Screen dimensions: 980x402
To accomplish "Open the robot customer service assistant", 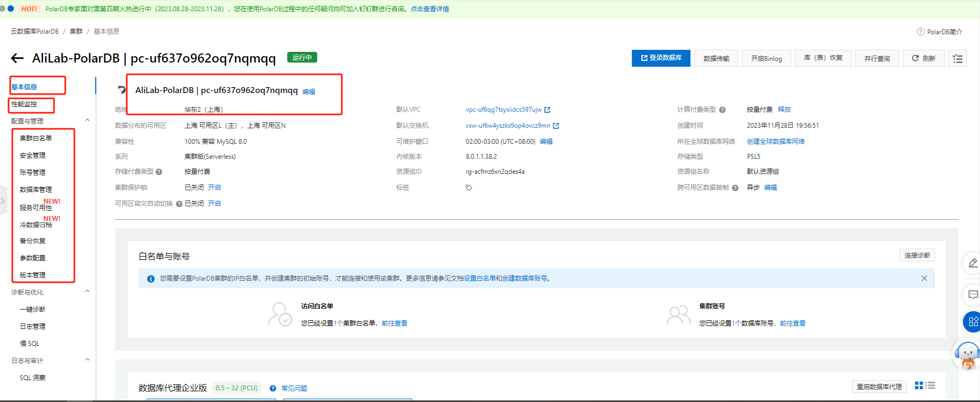I will pyautogui.click(x=967, y=355).
